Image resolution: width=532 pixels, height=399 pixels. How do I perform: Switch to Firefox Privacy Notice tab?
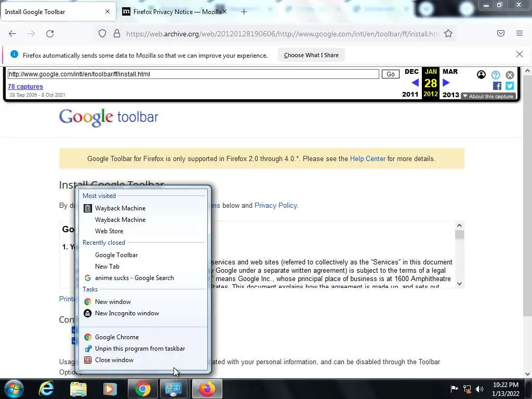pos(174,12)
